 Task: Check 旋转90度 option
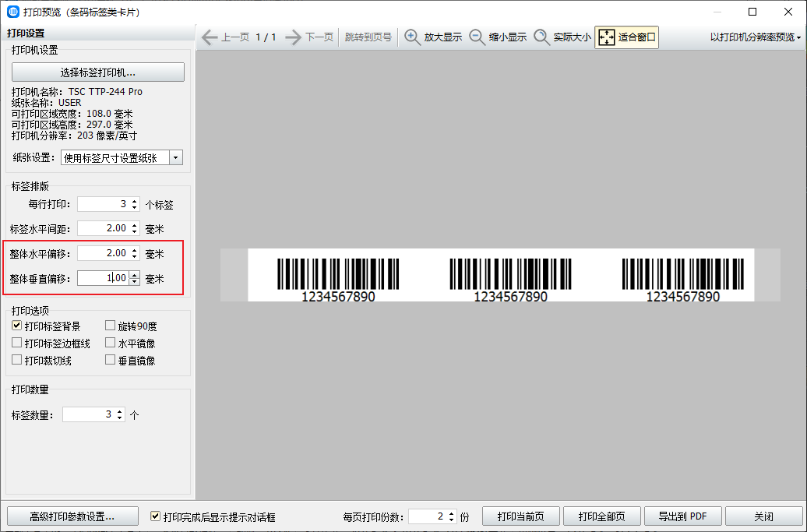pyautogui.click(x=110, y=326)
